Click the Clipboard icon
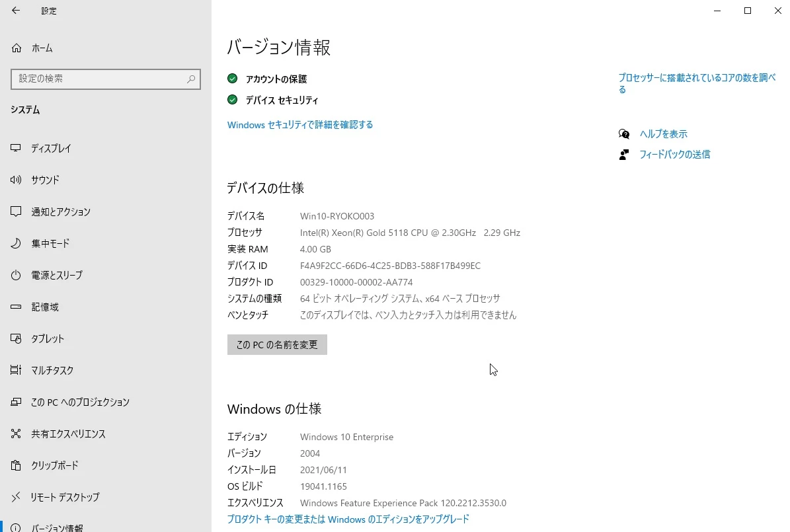 tap(16, 465)
